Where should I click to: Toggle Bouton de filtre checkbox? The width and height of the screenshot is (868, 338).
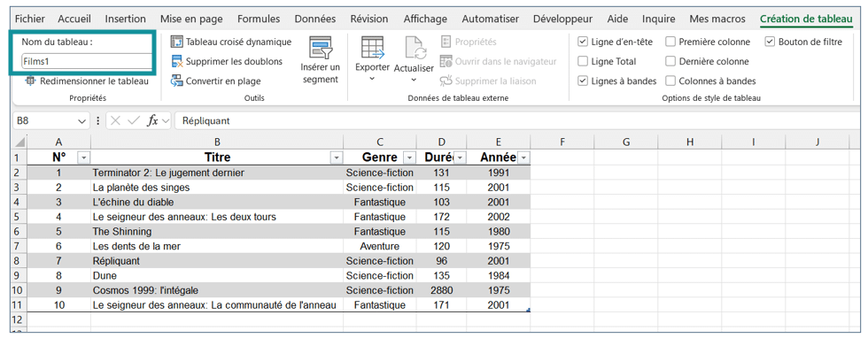tap(770, 42)
